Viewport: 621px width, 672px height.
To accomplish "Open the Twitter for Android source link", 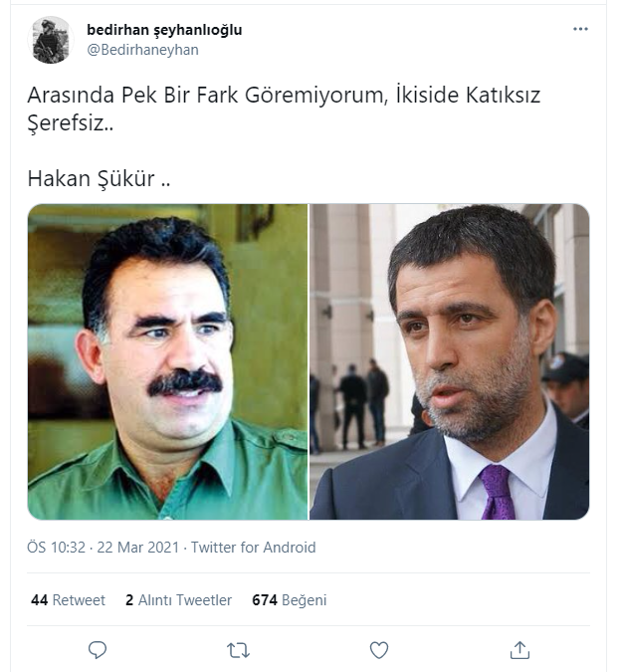I will [x=253, y=548].
